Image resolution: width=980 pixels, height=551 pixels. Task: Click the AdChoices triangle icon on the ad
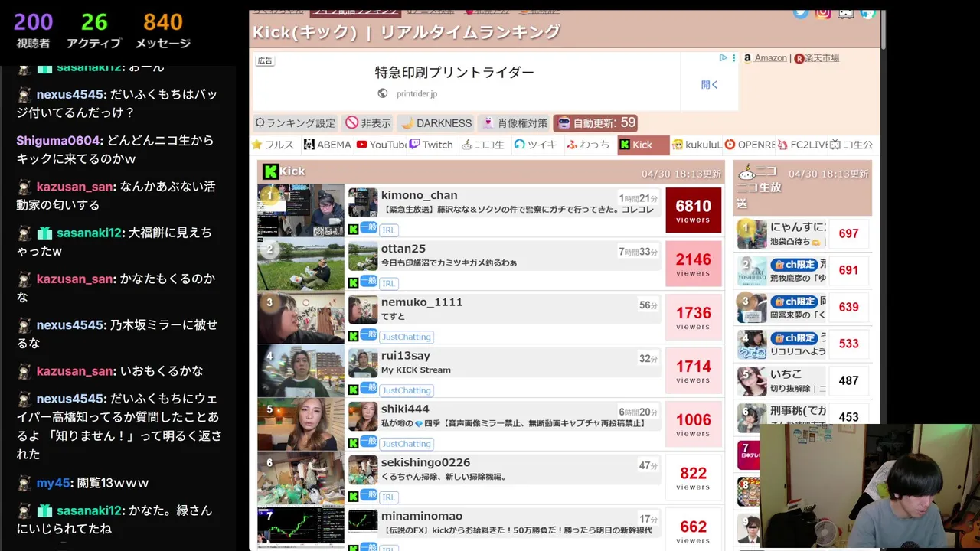723,57
